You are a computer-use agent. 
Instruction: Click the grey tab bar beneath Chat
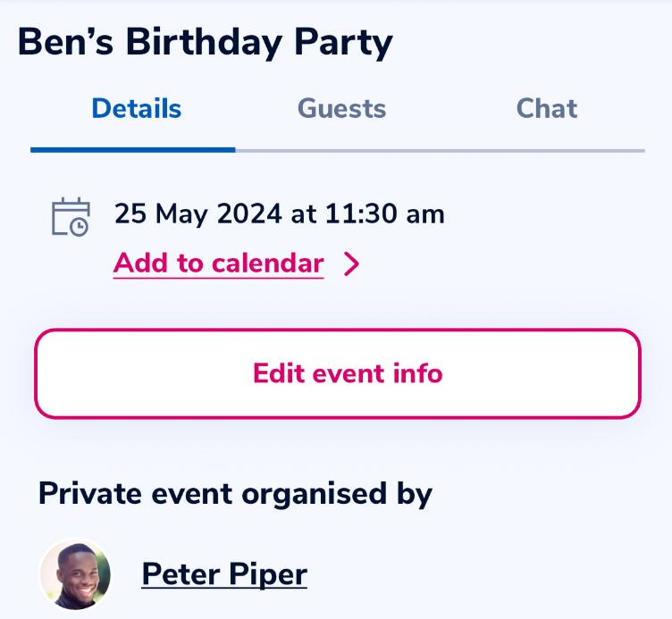(x=542, y=151)
